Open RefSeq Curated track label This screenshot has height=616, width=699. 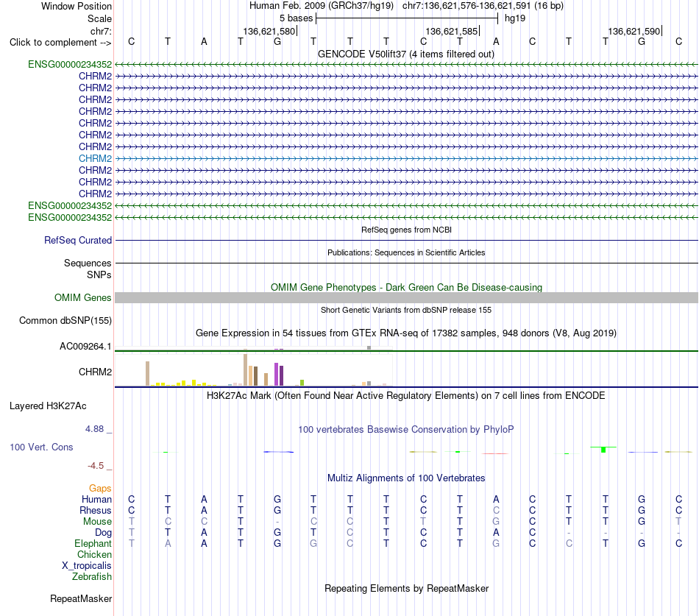pos(78,240)
